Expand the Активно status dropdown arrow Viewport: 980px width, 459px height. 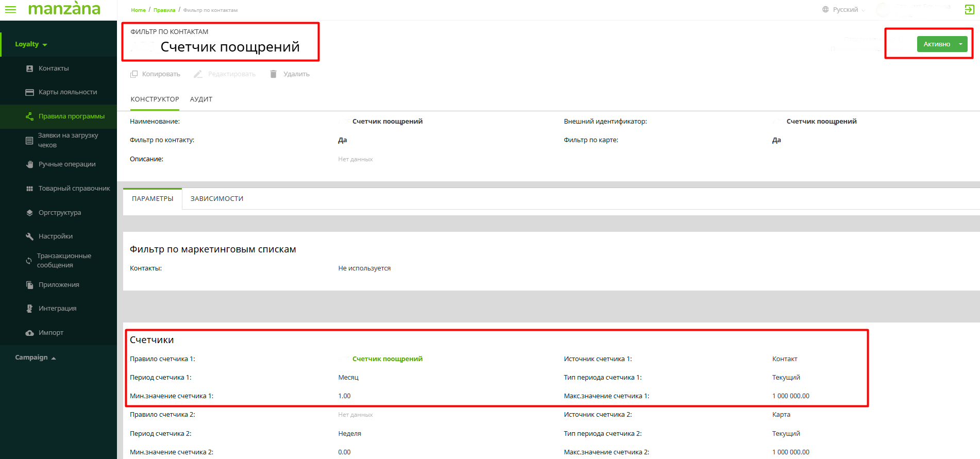click(x=960, y=44)
